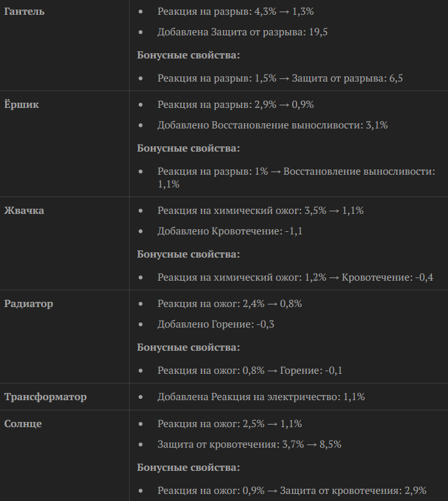Click the Гантель row heading
Viewport: 448px width, 501px height.
point(24,12)
